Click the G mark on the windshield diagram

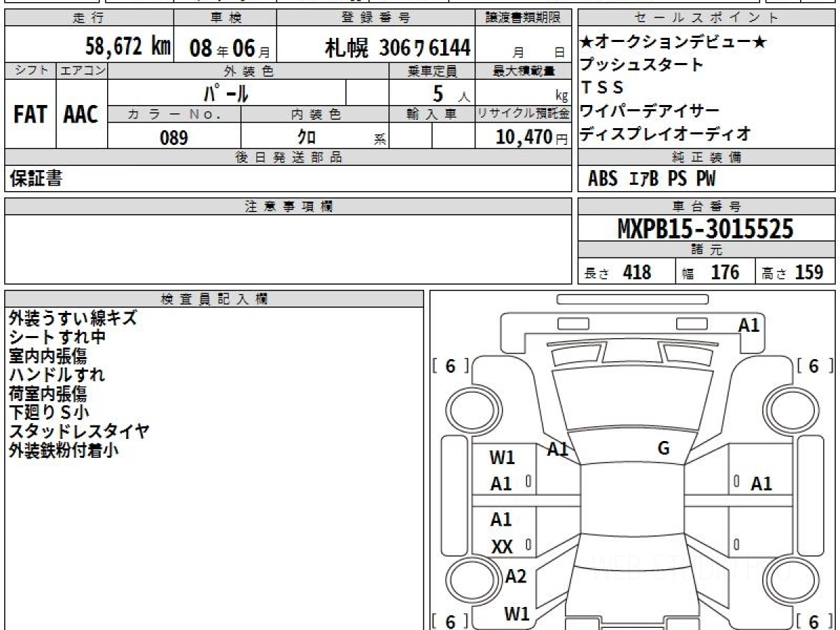(x=663, y=449)
